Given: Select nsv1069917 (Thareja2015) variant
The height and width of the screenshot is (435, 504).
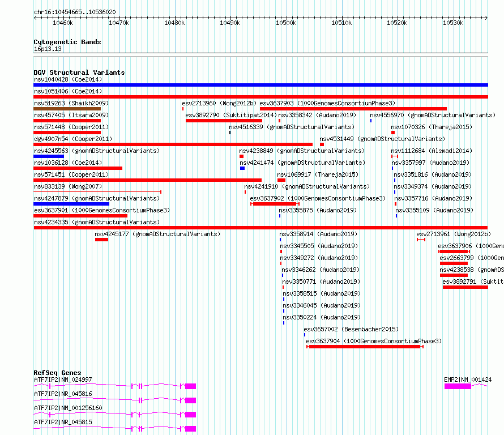Looking at the screenshot, I should [318, 174].
